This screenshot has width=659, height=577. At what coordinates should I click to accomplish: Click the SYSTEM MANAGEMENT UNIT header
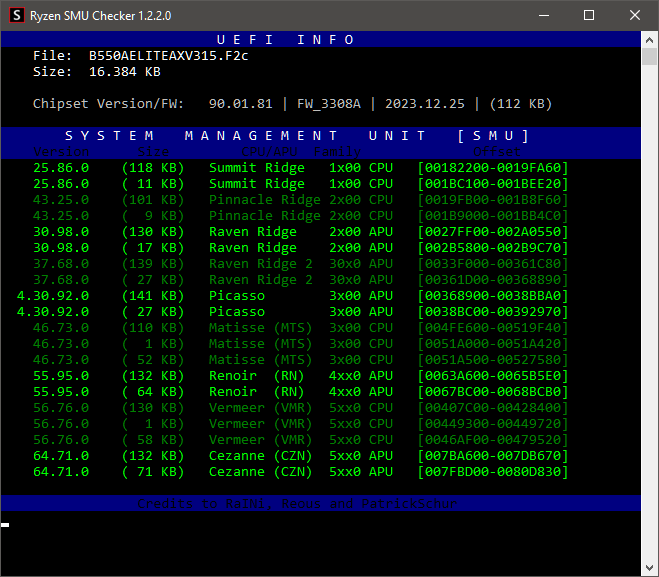click(297, 136)
